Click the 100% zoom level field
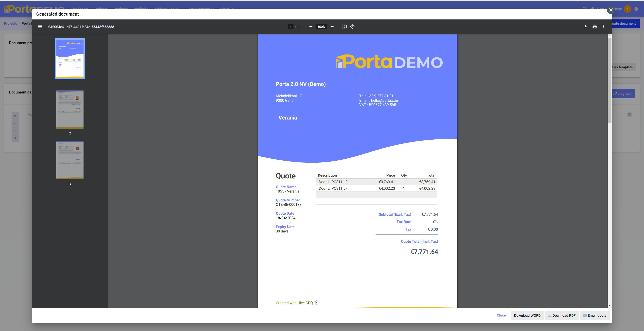The width and height of the screenshot is (644, 331). click(321, 27)
